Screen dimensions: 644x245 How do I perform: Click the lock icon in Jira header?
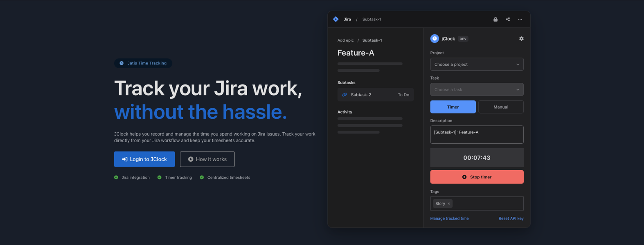tap(495, 19)
